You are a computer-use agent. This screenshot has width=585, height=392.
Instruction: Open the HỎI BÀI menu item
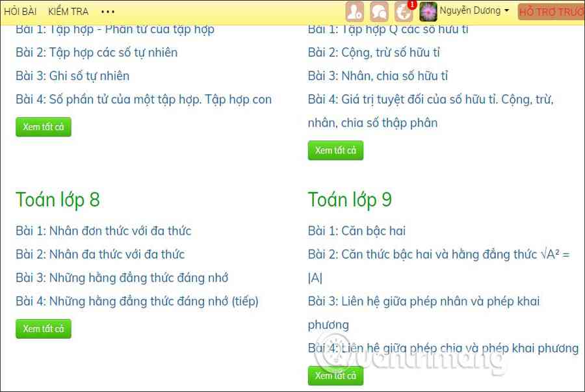20,12
